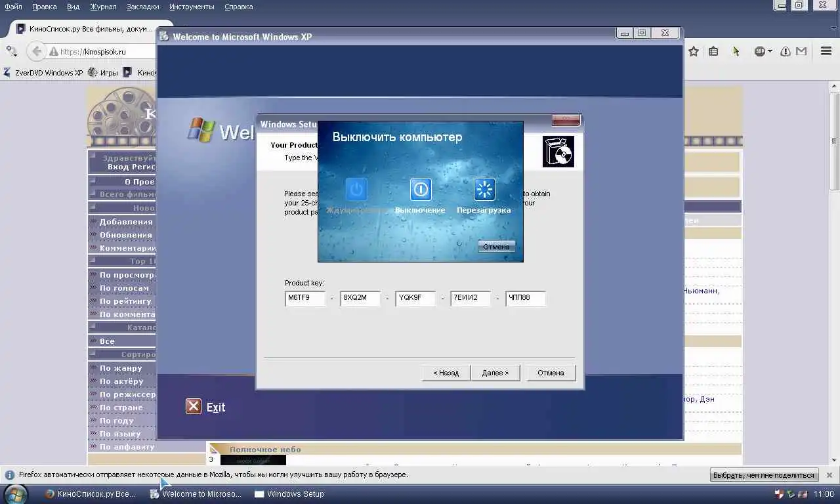Click the Windows Setup CD box icon

pos(558,152)
